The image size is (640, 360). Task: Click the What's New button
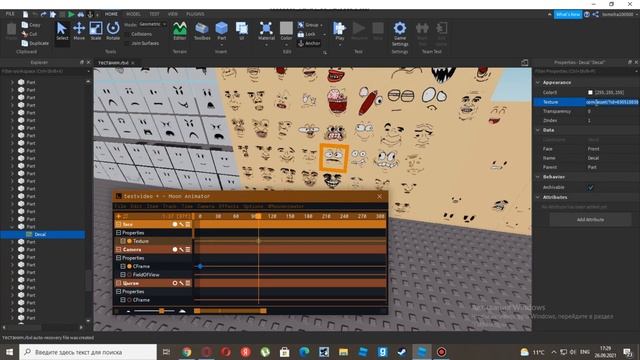click(x=568, y=14)
